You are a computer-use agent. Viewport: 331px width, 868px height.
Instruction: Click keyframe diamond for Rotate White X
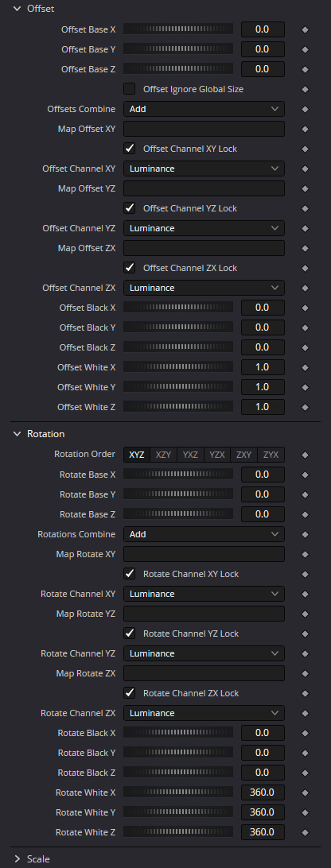pyautogui.click(x=305, y=792)
